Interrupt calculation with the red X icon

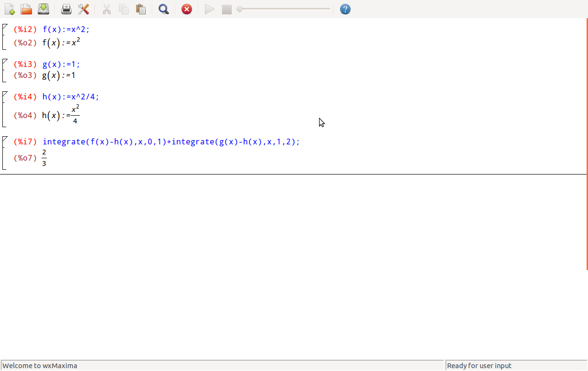pos(187,9)
